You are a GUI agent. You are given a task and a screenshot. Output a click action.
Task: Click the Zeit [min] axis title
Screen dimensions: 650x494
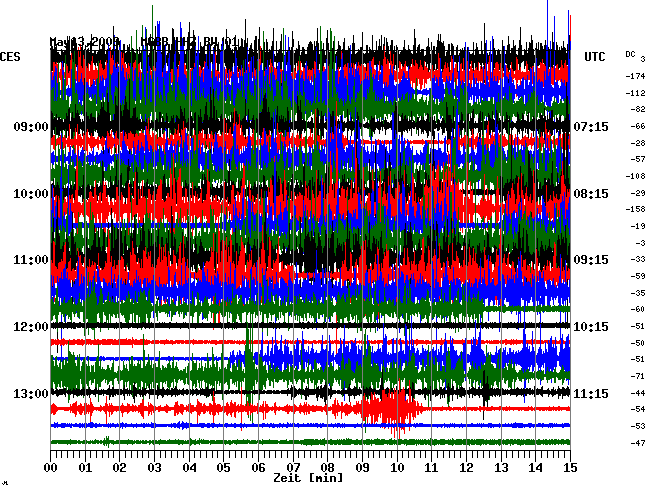point(308,478)
